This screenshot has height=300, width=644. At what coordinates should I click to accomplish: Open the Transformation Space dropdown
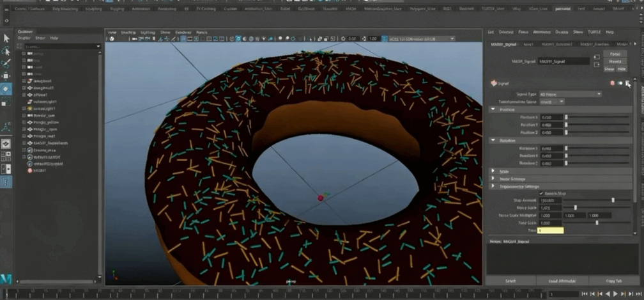(x=551, y=102)
